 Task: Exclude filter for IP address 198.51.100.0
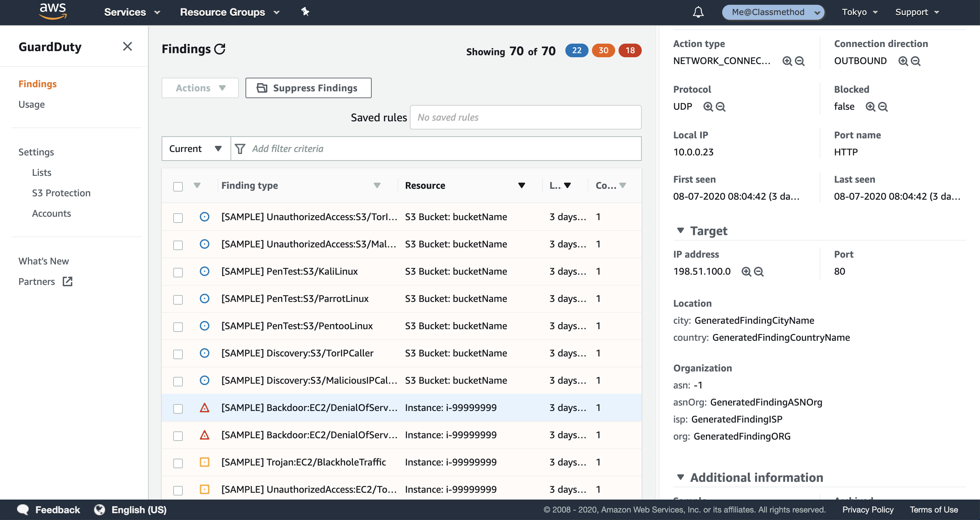tap(759, 272)
